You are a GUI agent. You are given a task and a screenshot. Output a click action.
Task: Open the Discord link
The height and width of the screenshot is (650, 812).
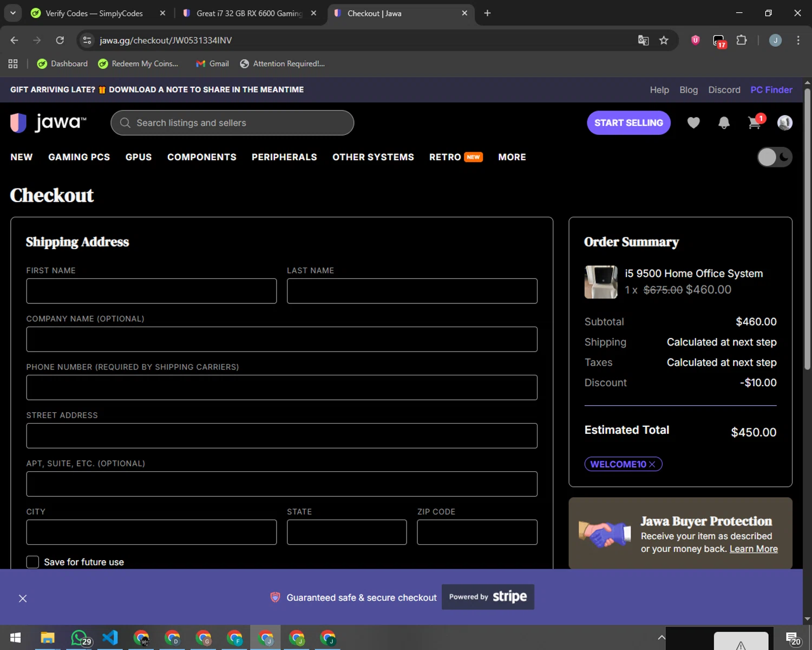(724, 90)
